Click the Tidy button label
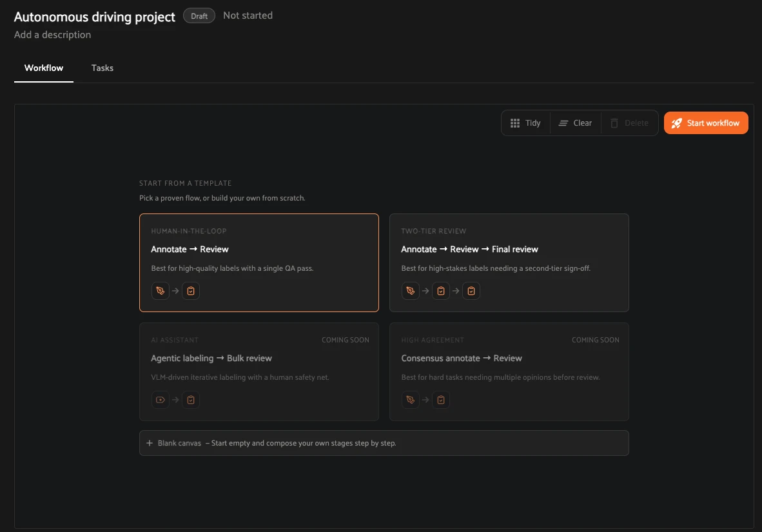Screen dimensions: 762x532 tap(532, 123)
